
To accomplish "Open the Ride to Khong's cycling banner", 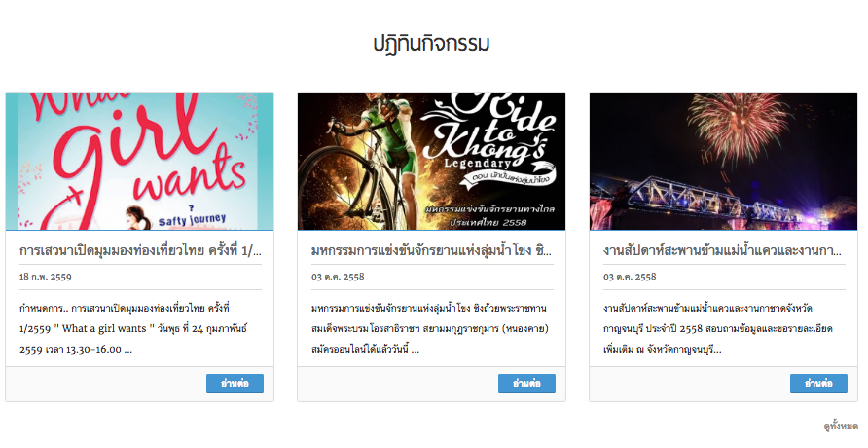I will pos(431,161).
